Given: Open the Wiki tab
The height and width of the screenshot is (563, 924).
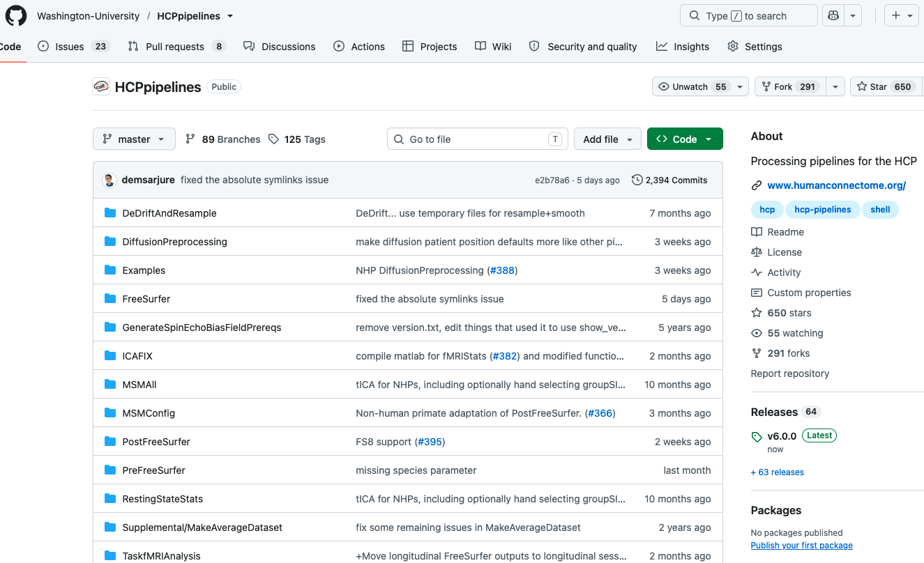Looking at the screenshot, I should 493,47.
